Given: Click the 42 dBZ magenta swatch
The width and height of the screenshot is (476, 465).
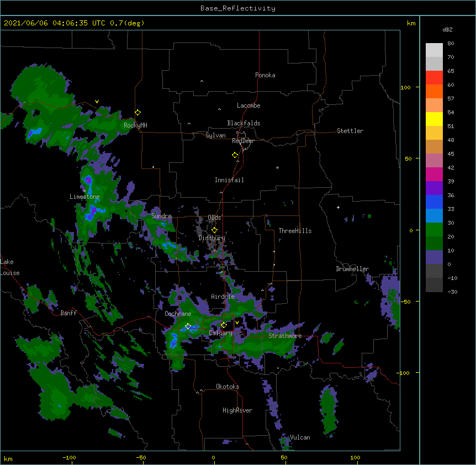Looking at the screenshot, I should tap(434, 174).
